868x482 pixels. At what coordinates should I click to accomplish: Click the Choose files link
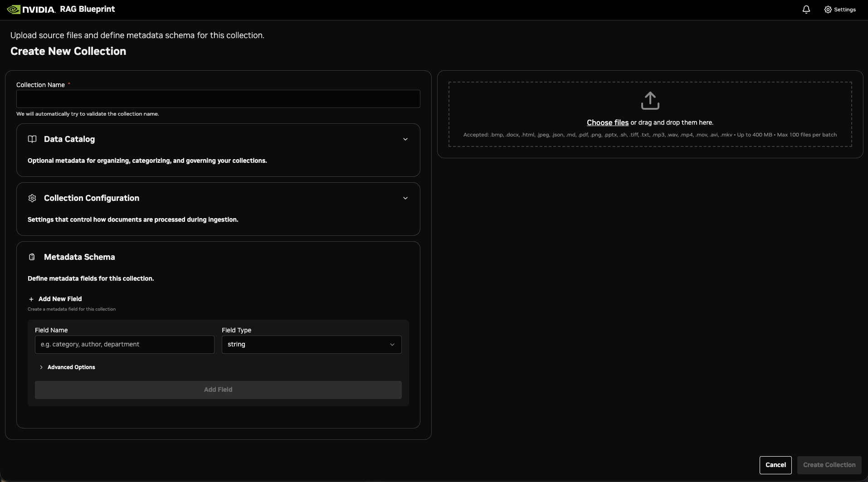607,122
